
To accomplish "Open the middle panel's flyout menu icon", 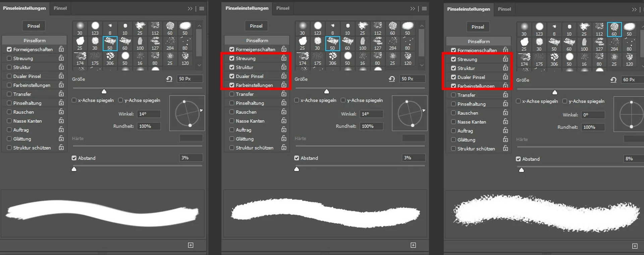I will coord(424,9).
